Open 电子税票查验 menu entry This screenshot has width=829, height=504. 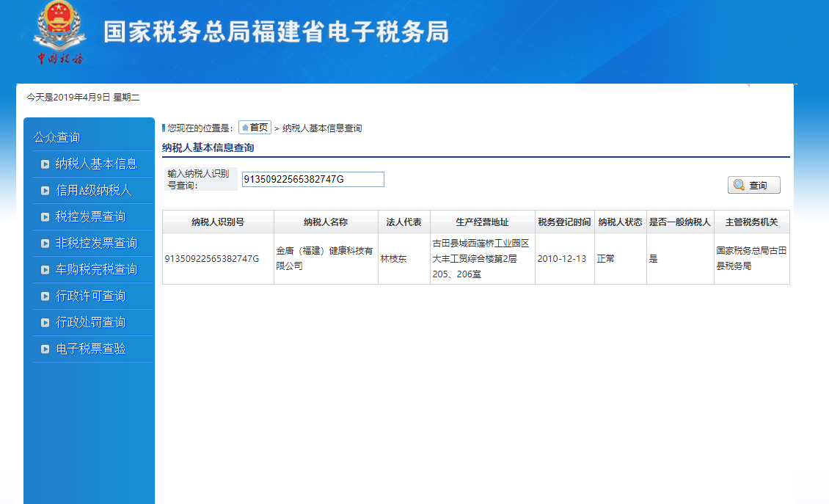pos(90,349)
